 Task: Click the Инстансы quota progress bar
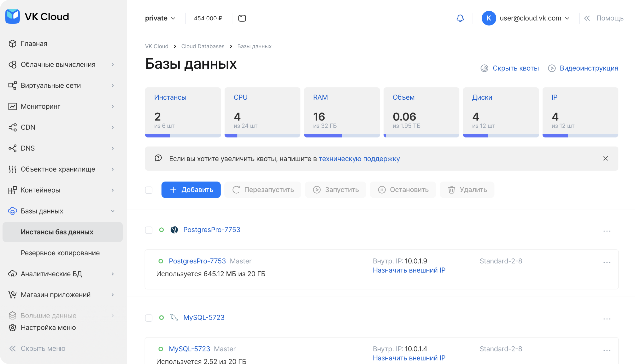click(x=183, y=136)
